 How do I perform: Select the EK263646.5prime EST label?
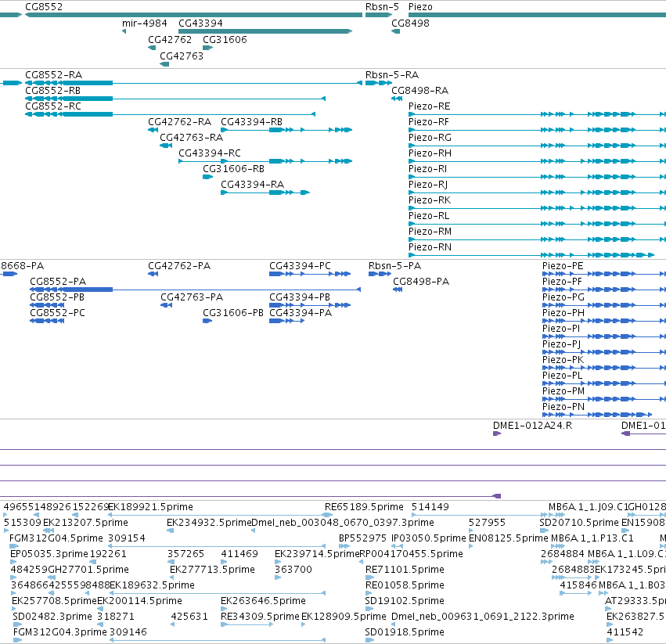click(263, 601)
